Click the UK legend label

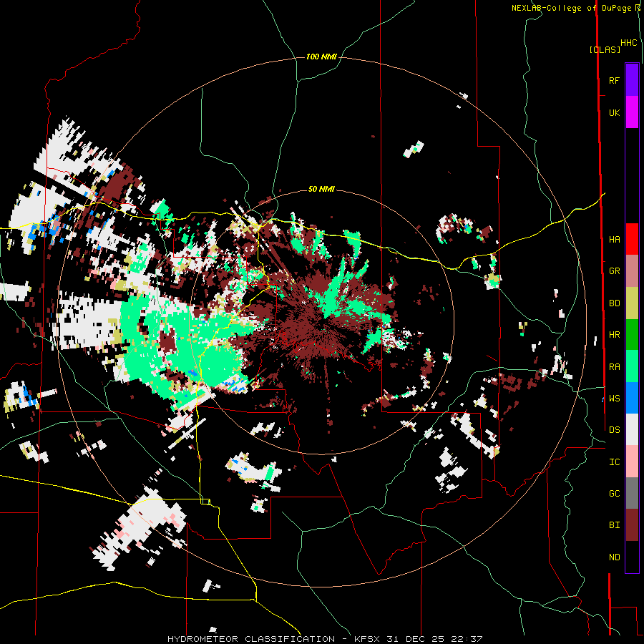(x=614, y=112)
